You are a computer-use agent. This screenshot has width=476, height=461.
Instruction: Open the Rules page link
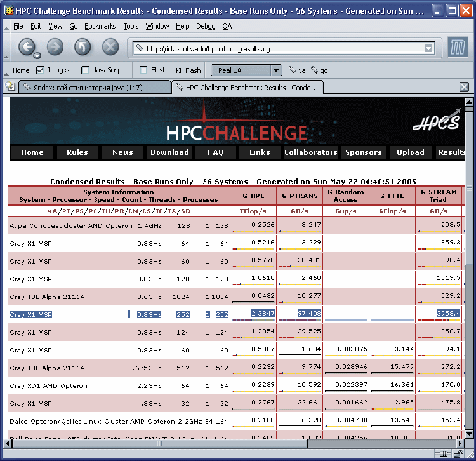[x=77, y=152]
